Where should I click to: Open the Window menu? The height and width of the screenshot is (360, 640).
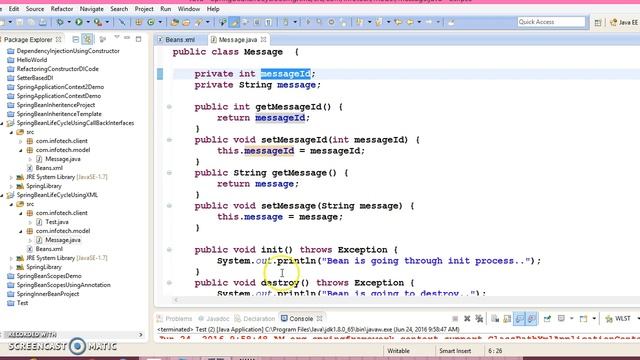(189, 9)
